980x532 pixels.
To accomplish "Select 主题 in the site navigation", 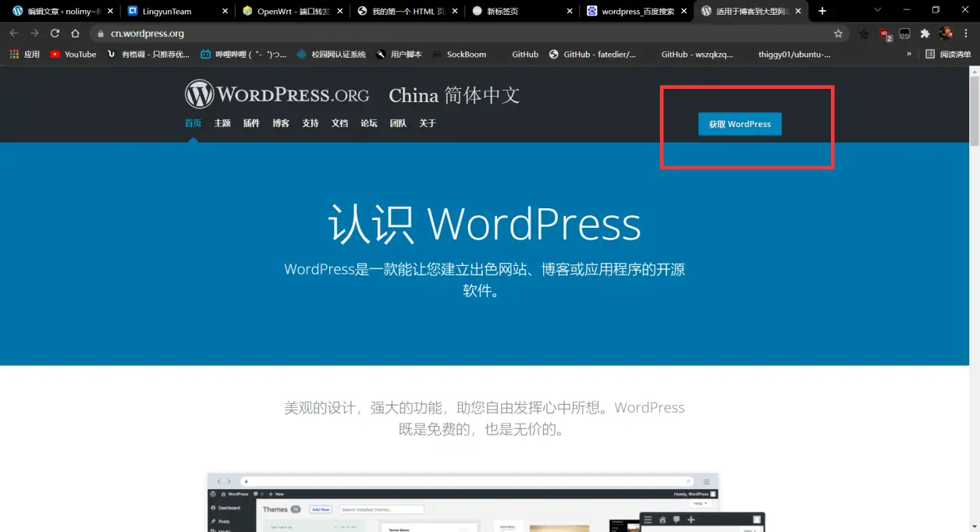I will click(222, 123).
